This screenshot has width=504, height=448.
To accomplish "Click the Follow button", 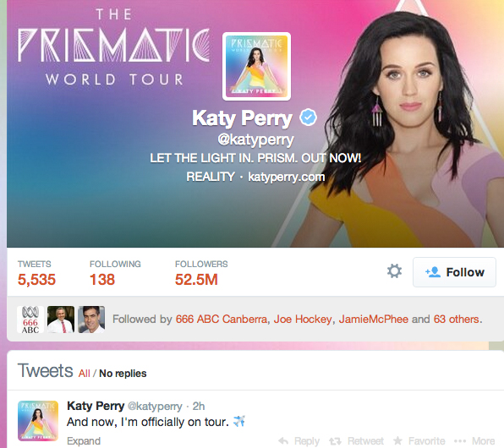I will click(x=454, y=272).
